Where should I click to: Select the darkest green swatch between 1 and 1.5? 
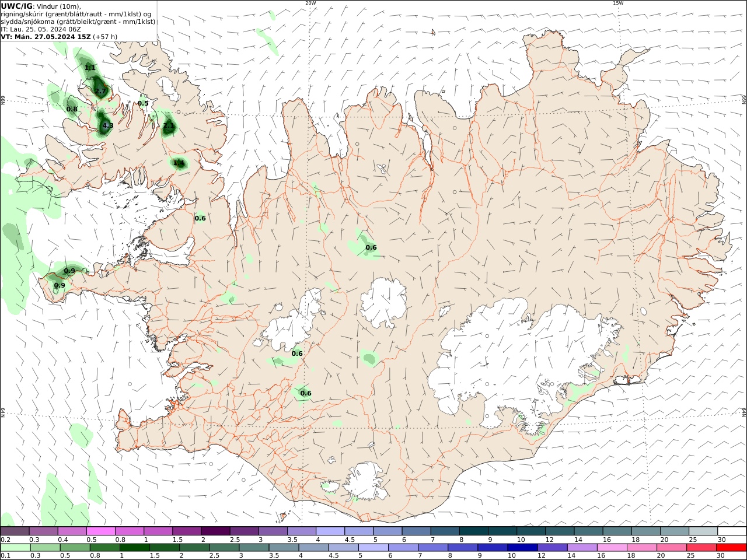(x=135, y=547)
